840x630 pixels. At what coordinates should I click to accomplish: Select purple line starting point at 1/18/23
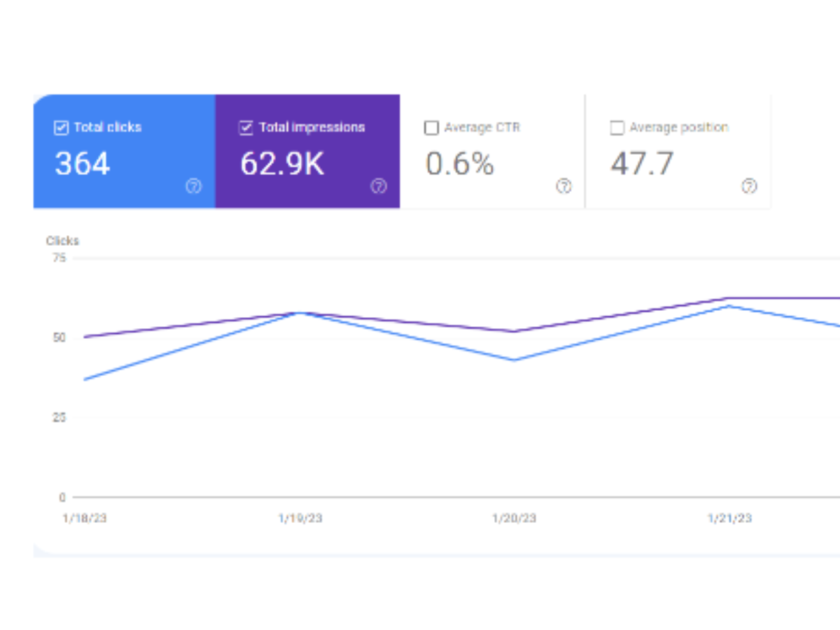85,337
